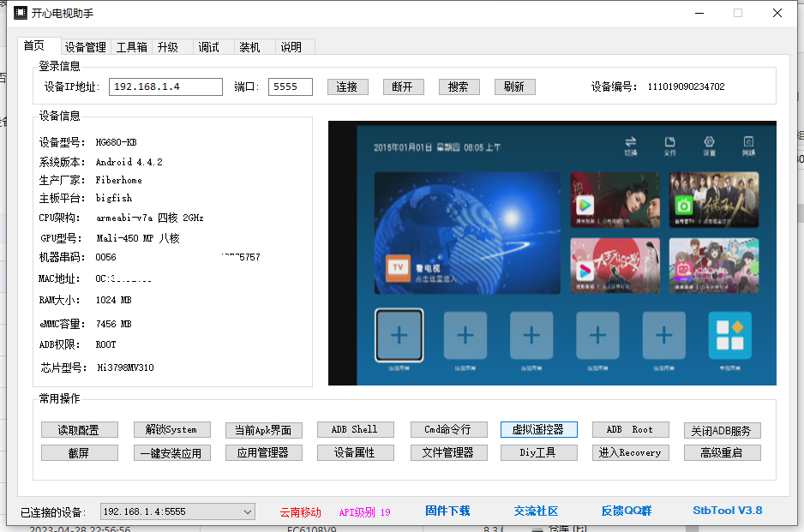The height and width of the screenshot is (532, 804).
Task: Click the third plus add-app tile
Action: 531,335
